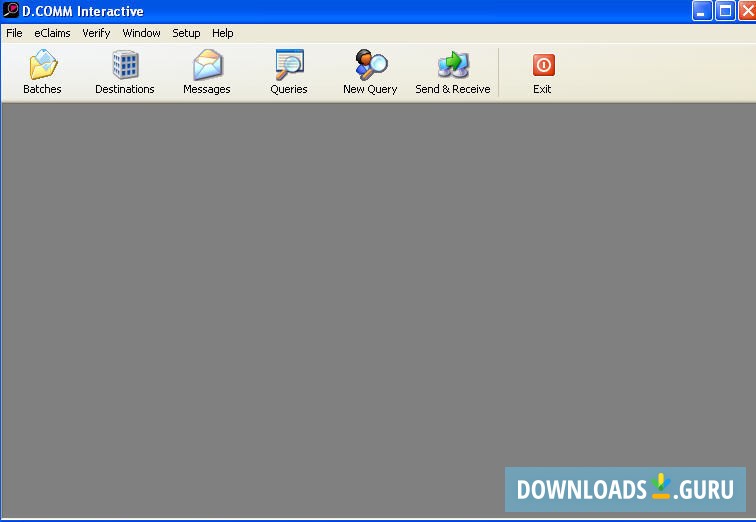Open the Help menu
This screenshot has width=756, height=522.
[223, 33]
